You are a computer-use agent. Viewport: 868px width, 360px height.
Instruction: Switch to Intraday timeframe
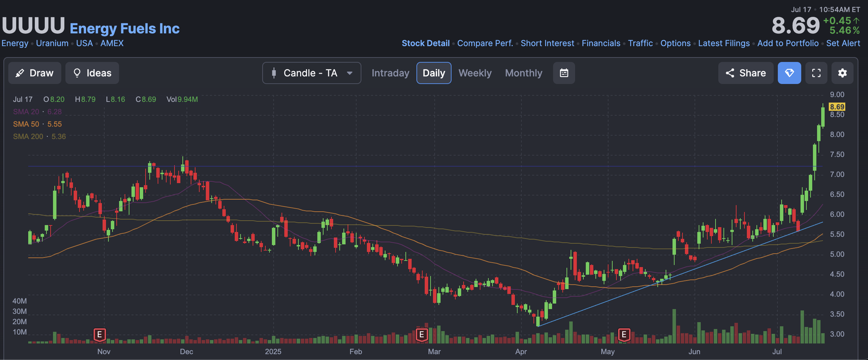[390, 73]
